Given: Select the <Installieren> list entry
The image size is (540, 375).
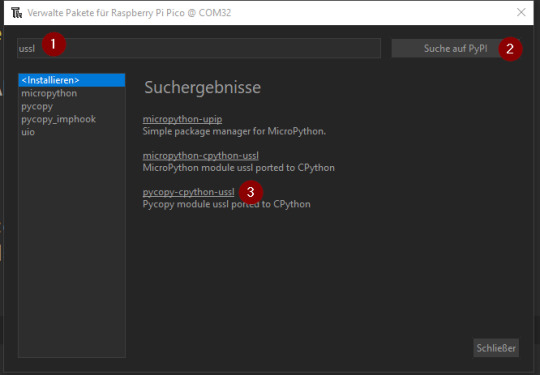Looking at the screenshot, I should pos(72,80).
